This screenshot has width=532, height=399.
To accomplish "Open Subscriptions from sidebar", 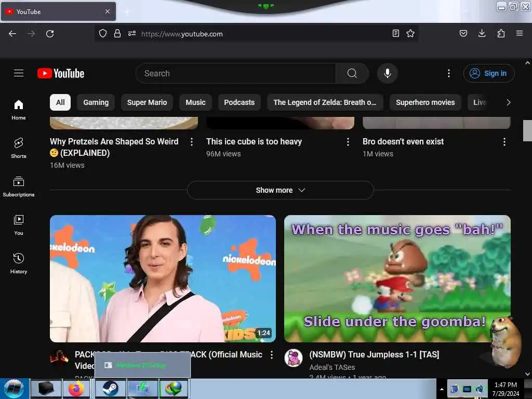I will (x=19, y=187).
